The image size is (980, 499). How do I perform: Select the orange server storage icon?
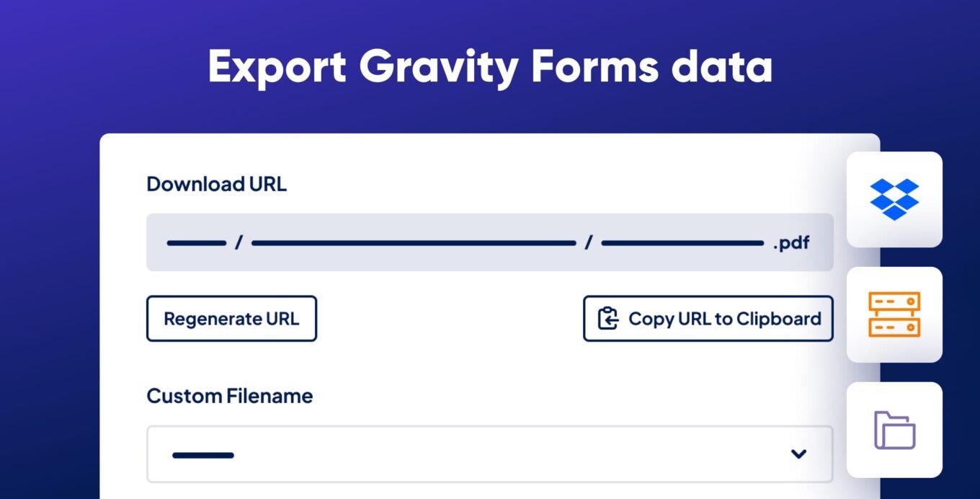[x=894, y=314]
